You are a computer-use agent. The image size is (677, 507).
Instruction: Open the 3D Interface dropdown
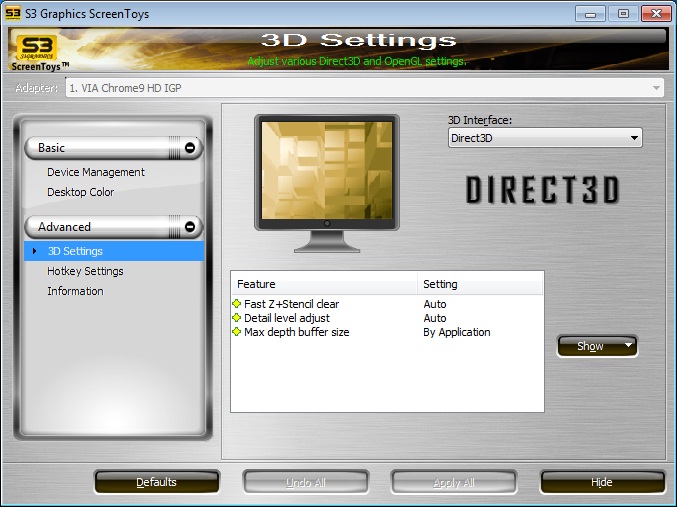(x=545, y=138)
